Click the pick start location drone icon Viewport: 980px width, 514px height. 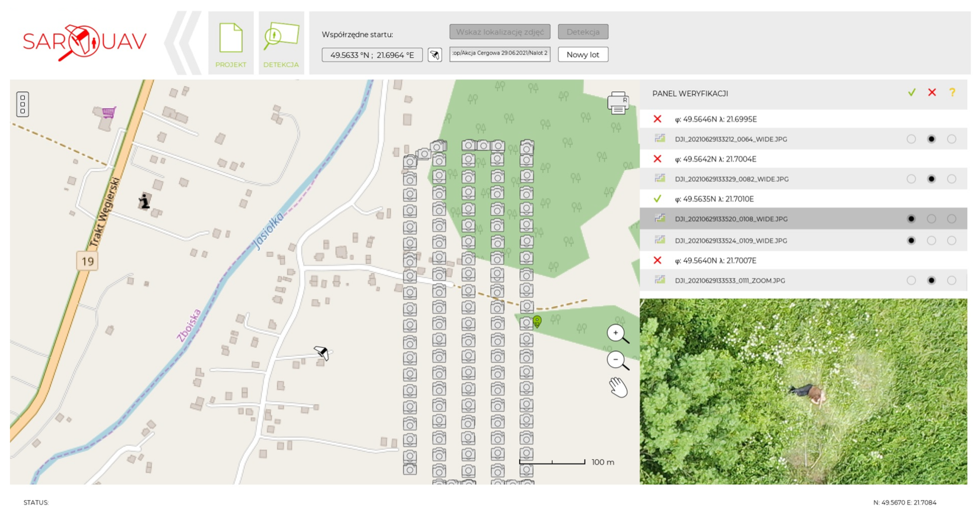click(434, 55)
